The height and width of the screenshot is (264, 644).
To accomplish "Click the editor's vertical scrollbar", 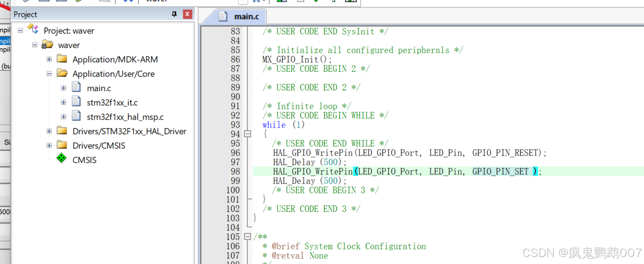I will 641,123.
